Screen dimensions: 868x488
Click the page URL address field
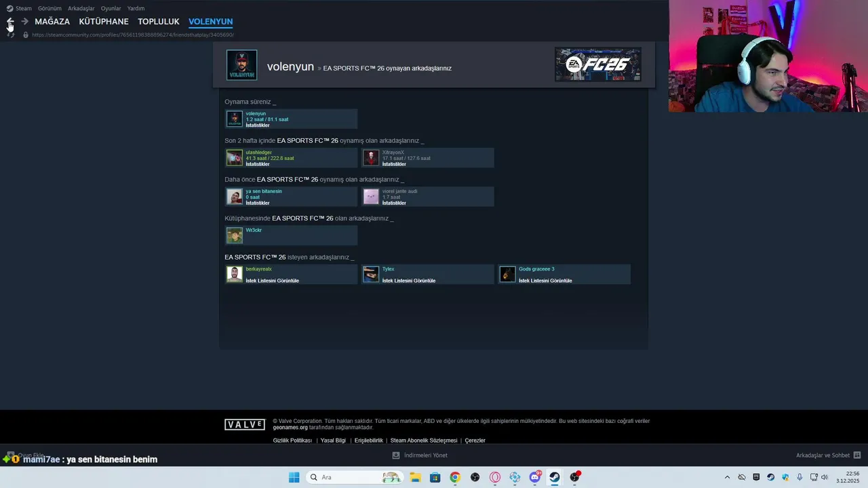(x=133, y=35)
